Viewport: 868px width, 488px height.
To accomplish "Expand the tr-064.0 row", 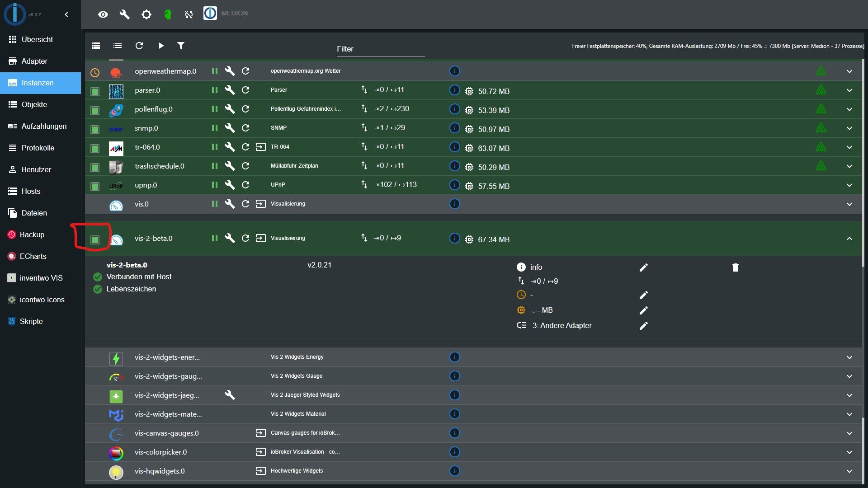I will click(849, 147).
